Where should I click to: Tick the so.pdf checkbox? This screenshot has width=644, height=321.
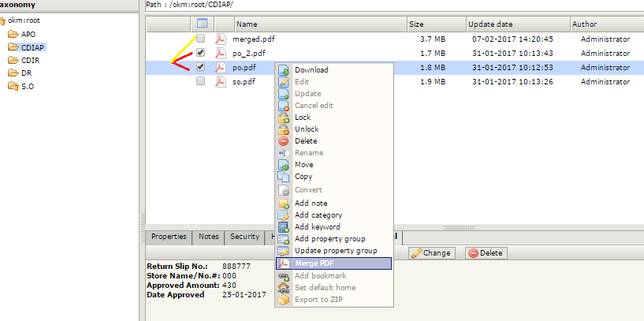coord(201,81)
